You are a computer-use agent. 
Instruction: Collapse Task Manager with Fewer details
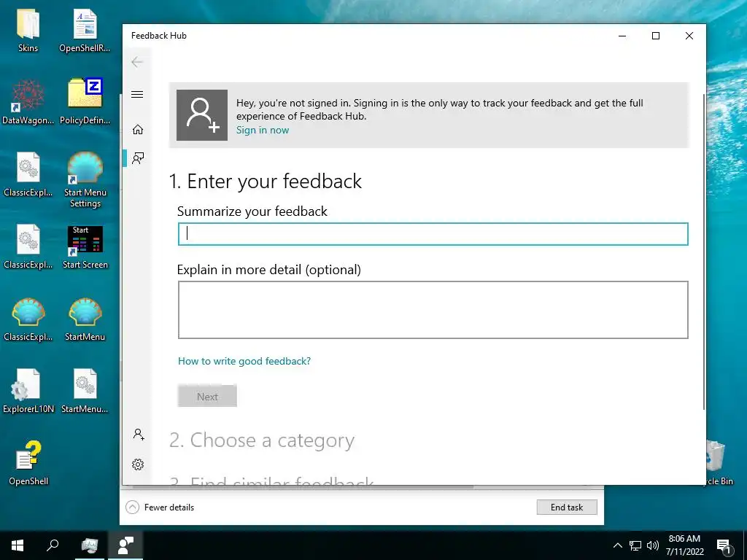click(x=160, y=507)
